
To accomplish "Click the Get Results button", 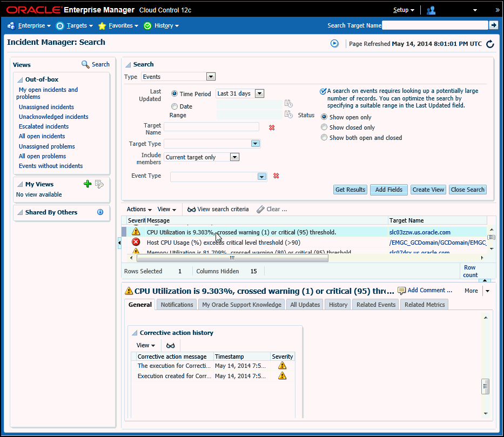I will (x=351, y=190).
